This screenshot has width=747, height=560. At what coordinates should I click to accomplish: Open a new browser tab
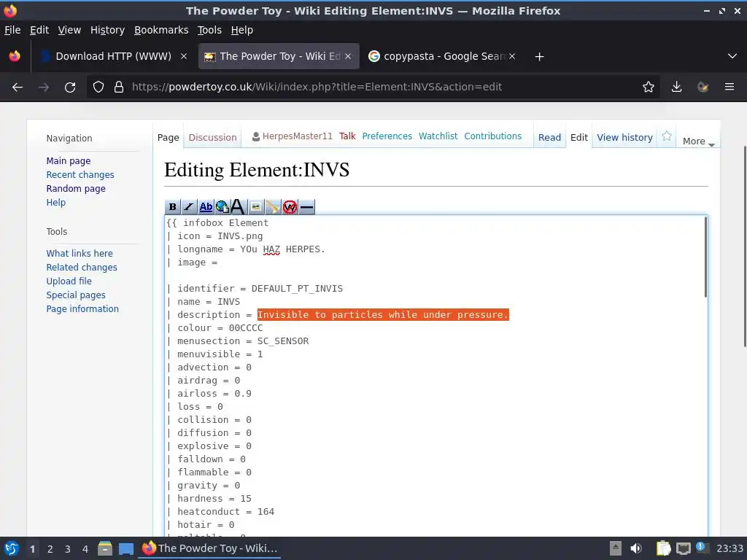click(539, 57)
